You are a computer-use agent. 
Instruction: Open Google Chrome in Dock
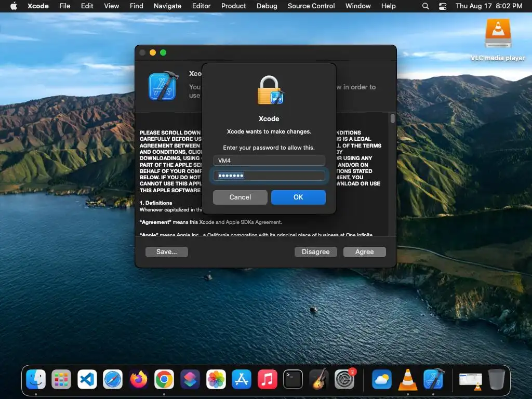coord(164,379)
